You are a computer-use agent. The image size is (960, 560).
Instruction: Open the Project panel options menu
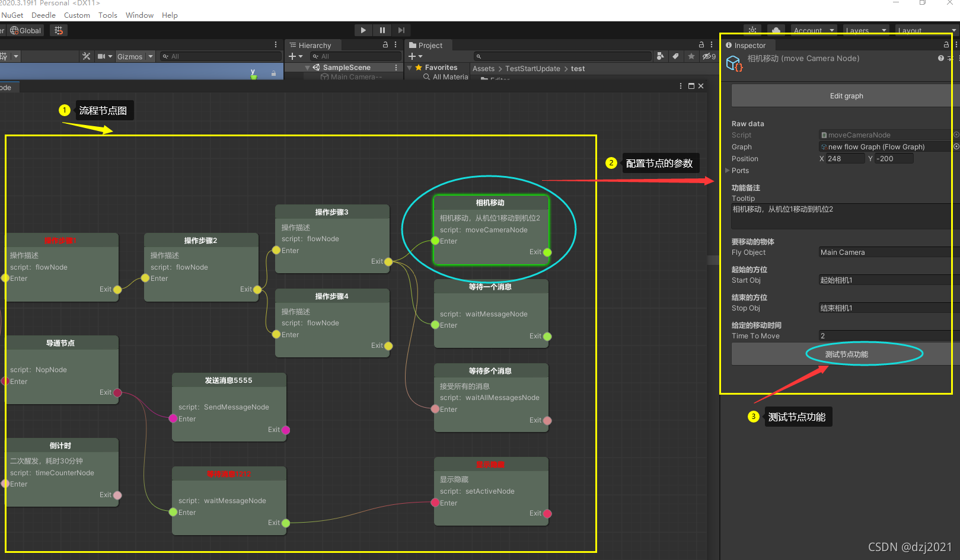pyautogui.click(x=712, y=44)
